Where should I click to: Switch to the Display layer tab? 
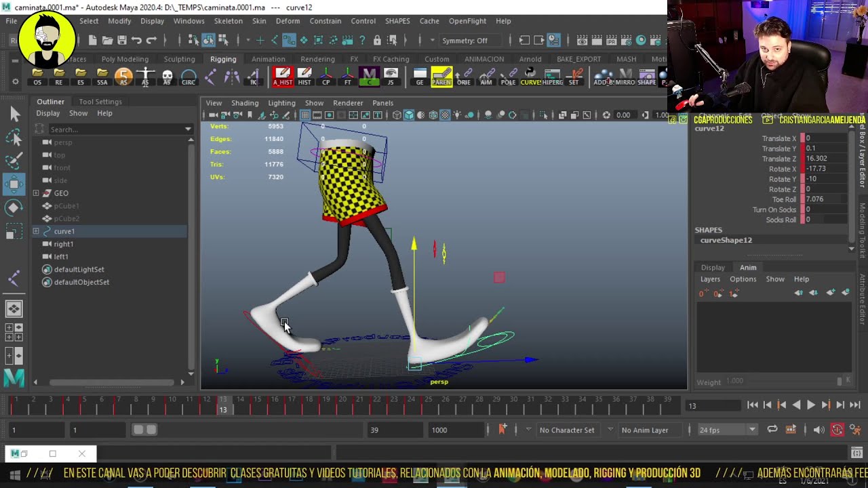tap(713, 268)
